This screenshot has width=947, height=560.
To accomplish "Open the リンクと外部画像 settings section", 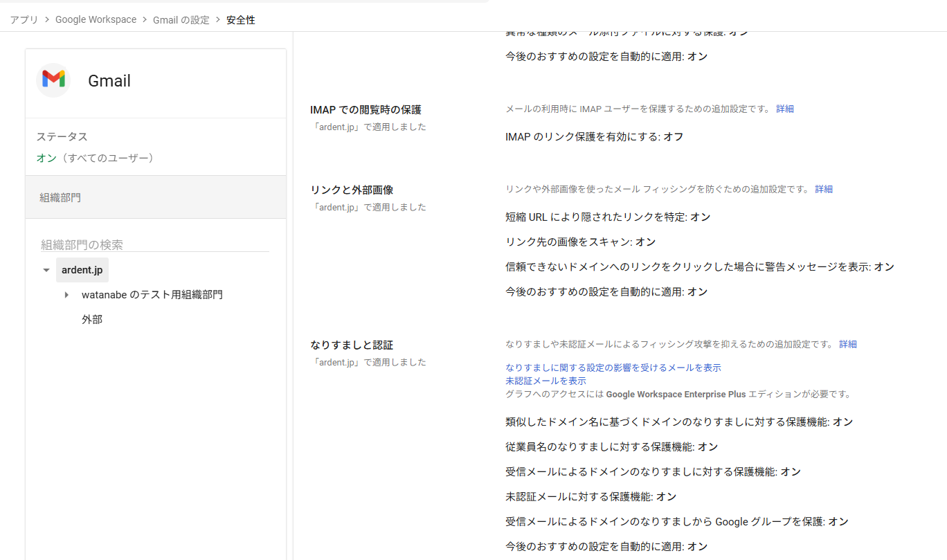I will 352,190.
